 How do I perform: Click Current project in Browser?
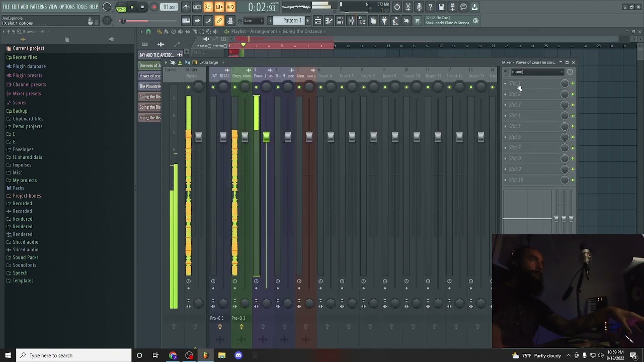[x=29, y=48]
